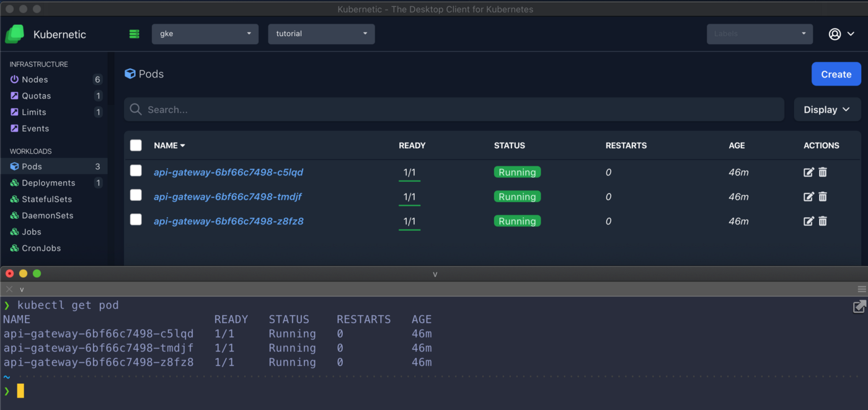Go to Deployments in the sidebar
The width and height of the screenshot is (868, 410).
[x=48, y=183]
